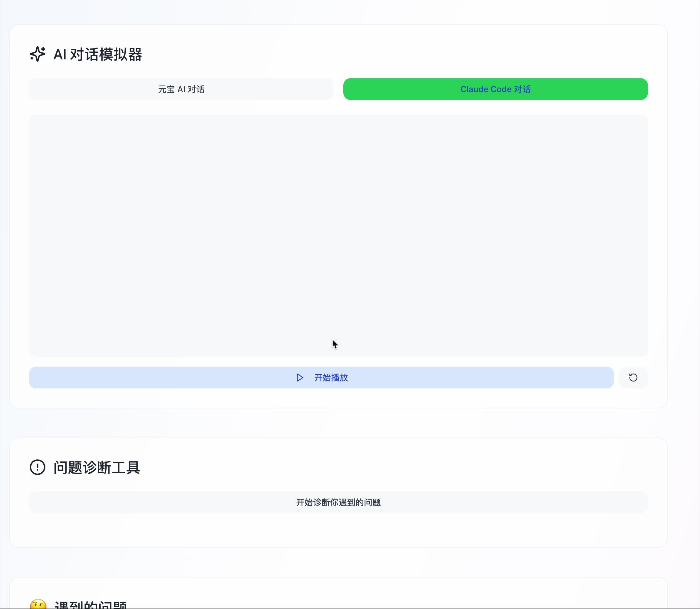700x609 pixels.
Task: Expand the 问题诊断工具 panel
Action: (x=97, y=467)
